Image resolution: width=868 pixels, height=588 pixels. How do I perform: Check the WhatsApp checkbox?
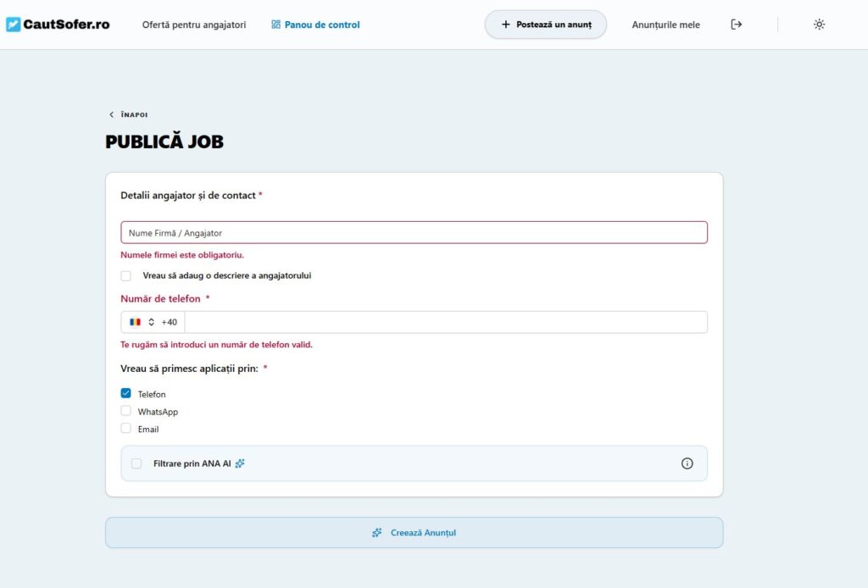(x=126, y=411)
